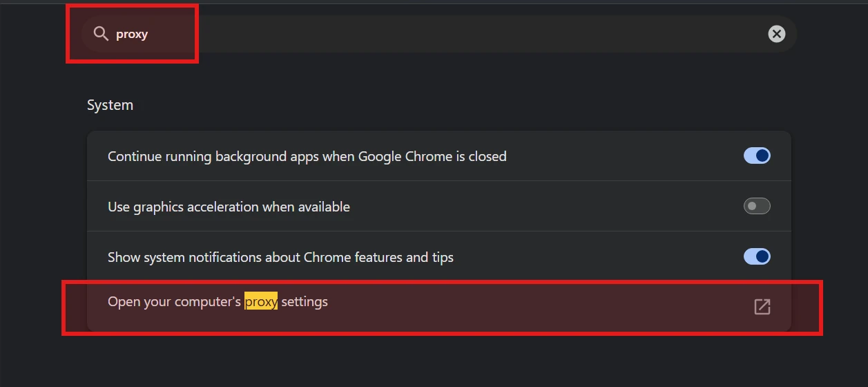868x387 pixels.
Task: Select "Continue running background apps" label text
Action: (213, 157)
